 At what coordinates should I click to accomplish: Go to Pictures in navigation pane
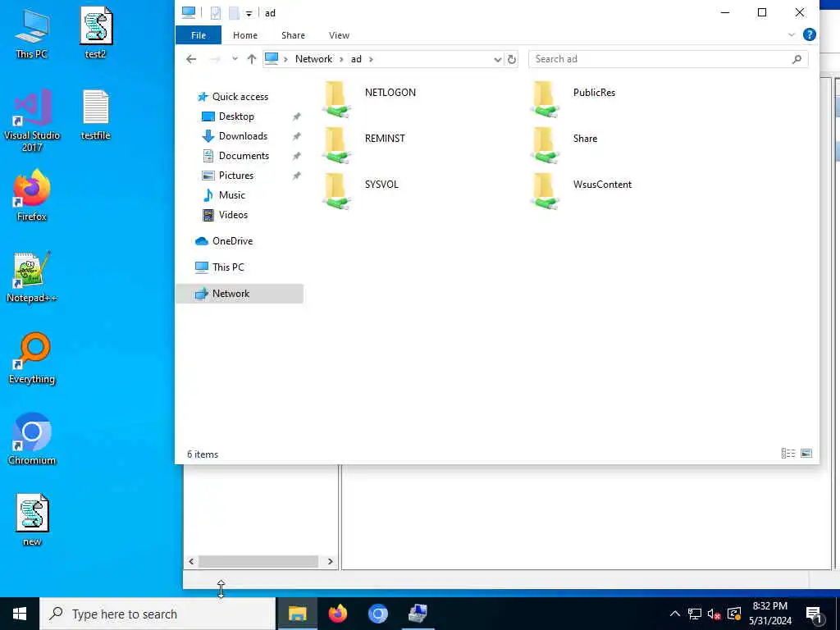click(x=235, y=176)
